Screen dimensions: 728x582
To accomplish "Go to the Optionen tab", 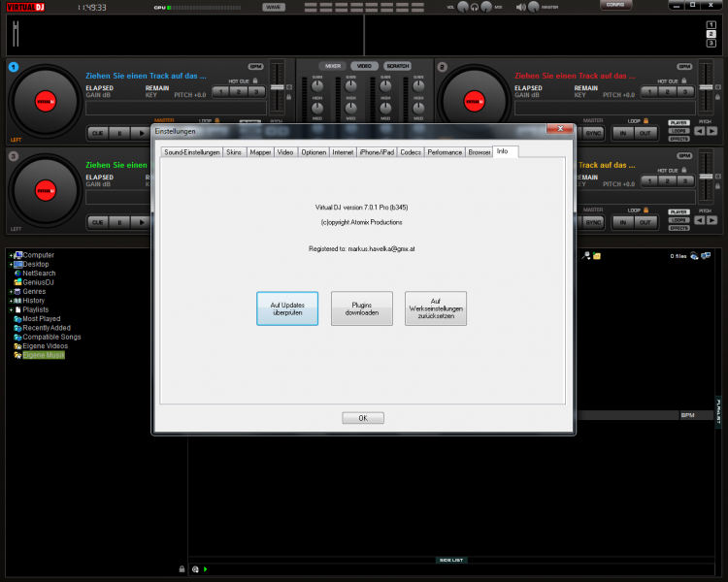I will click(x=314, y=152).
